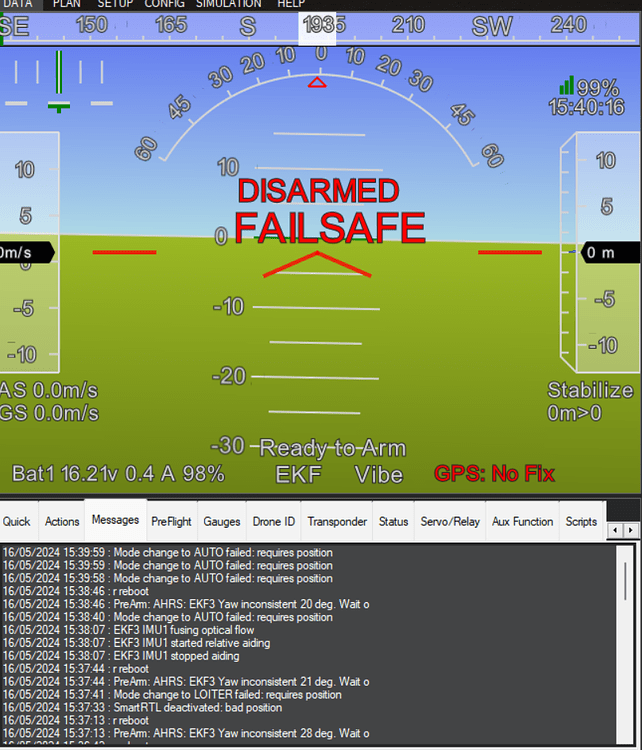The image size is (642, 750).
Task: Click the 15:37:44 Yaw inconsistent 21 deg message
Action: click(186, 682)
